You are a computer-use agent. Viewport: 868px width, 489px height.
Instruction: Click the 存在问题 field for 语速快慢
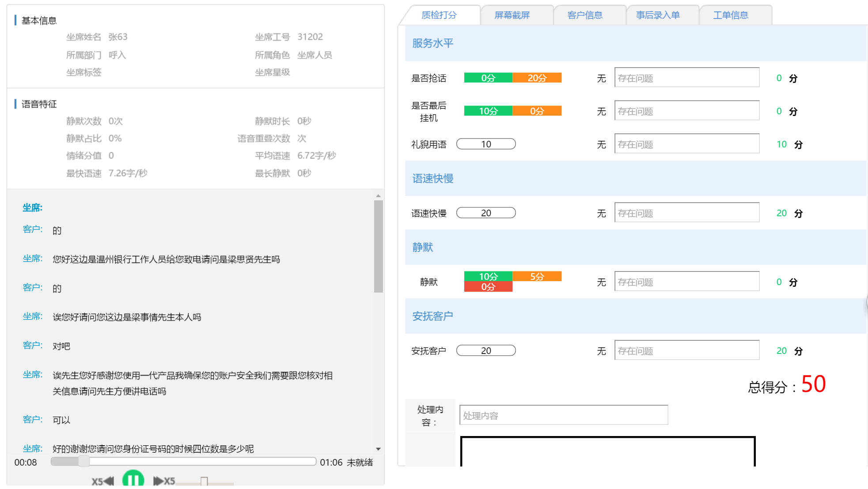click(x=686, y=213)
